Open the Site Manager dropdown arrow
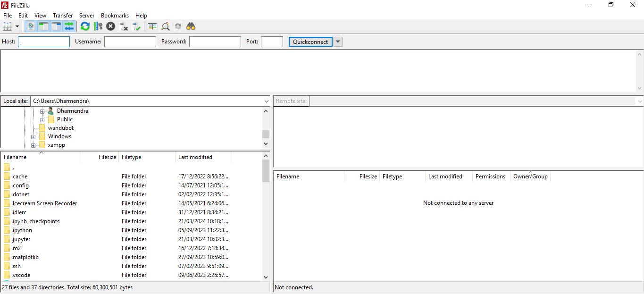644x294 pixels. pyautogui.click(x=17, y=26)
